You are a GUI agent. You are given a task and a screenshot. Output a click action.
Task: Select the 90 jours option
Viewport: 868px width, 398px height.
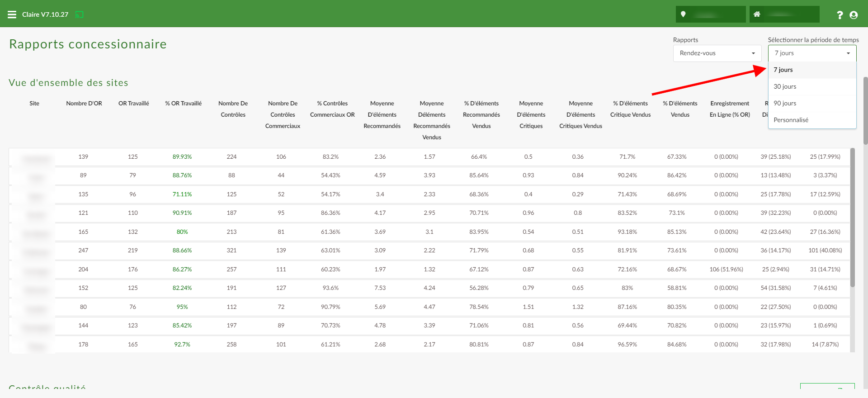point(812,103)
